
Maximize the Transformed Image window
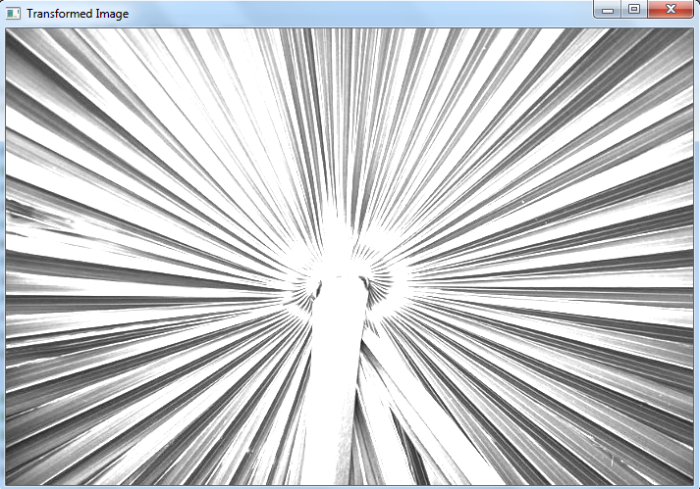(x=633, y=9)
